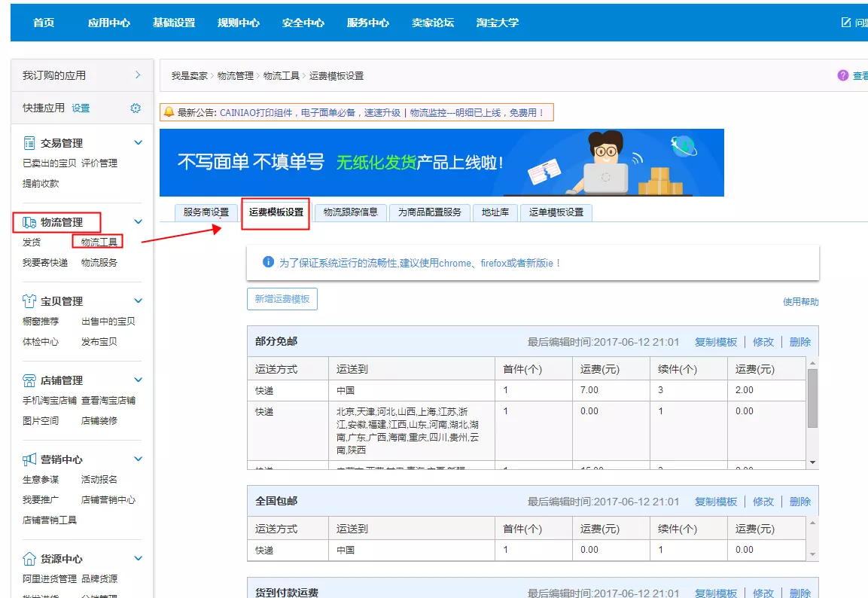This screenshot has height=598, width=868.
Task: Collapse the 物流管理 section chevron
Action: [139, 222]
